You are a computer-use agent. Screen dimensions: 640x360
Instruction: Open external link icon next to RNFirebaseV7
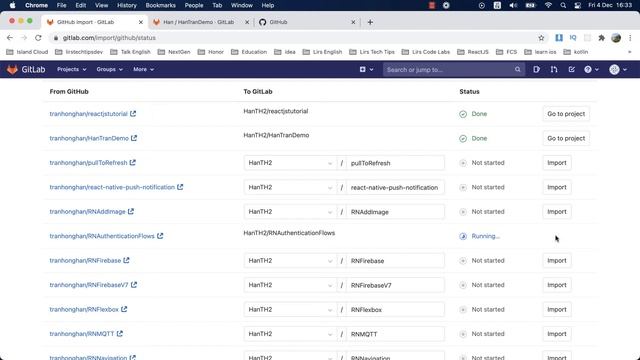[134, 285]
